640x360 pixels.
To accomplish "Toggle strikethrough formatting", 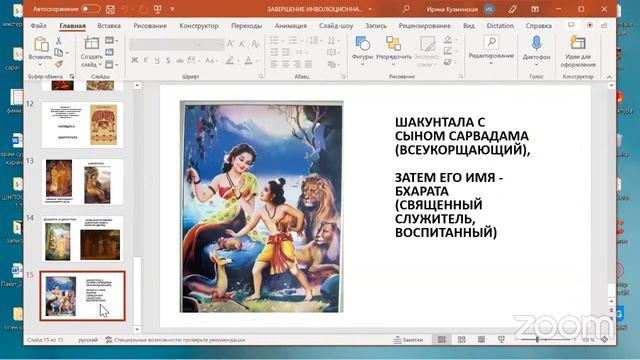I will pos(180,60).
